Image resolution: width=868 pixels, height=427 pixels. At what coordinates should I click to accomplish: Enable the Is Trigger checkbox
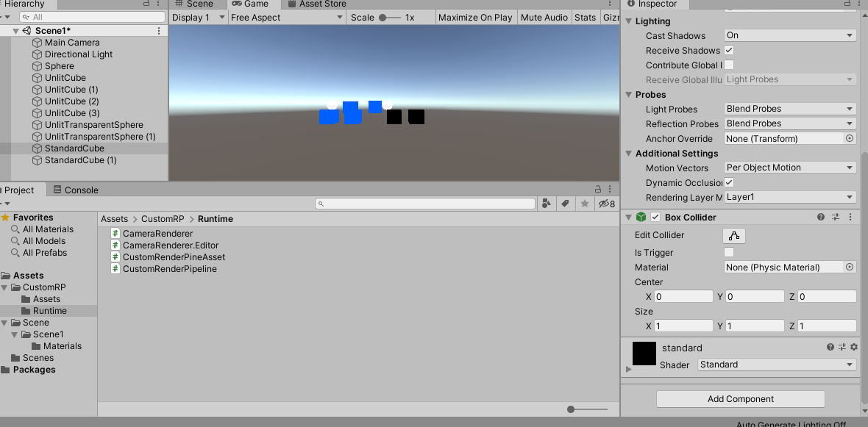tap(729, 253)
